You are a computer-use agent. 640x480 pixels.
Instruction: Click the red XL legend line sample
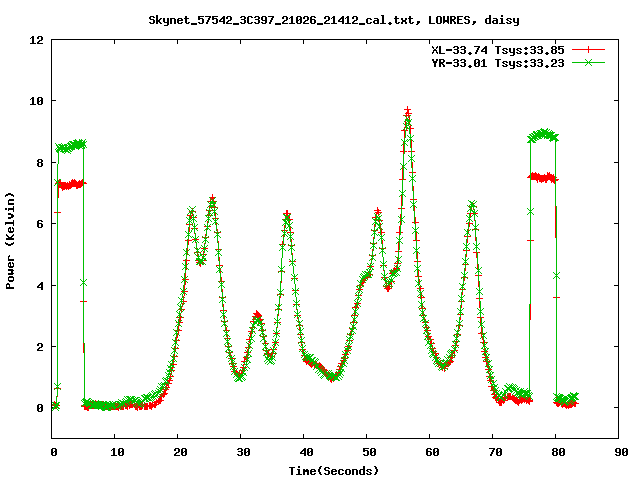(588, 50)
